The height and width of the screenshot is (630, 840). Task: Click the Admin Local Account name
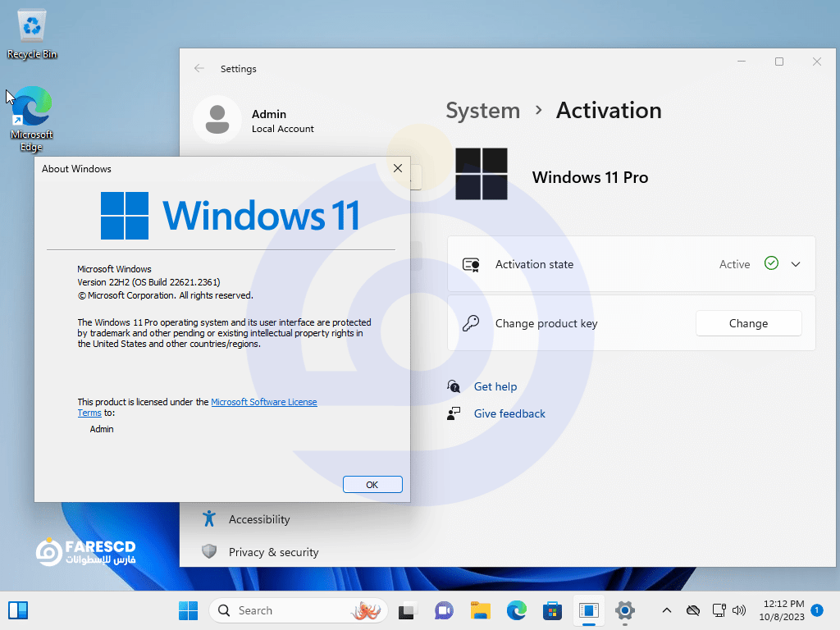click(282, 121)
